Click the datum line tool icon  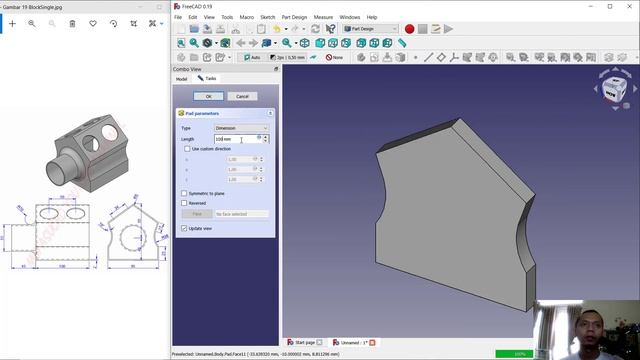428,58
